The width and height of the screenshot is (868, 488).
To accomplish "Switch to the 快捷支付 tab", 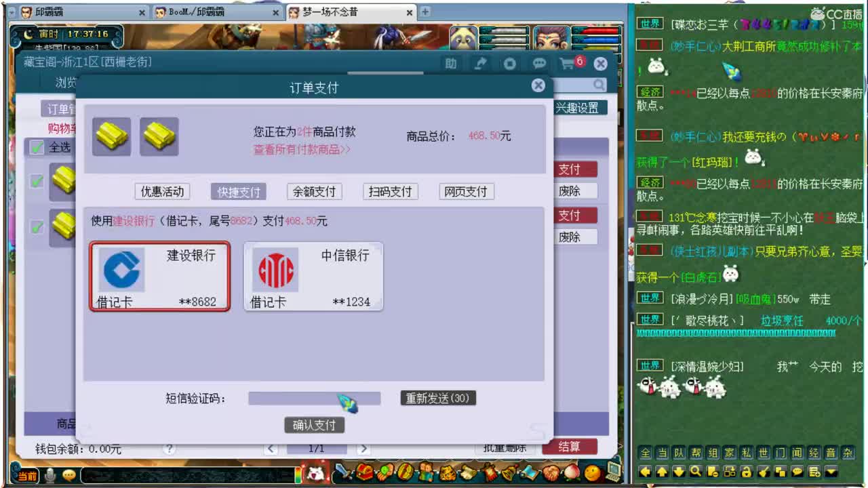I will [x=239, y=191].
